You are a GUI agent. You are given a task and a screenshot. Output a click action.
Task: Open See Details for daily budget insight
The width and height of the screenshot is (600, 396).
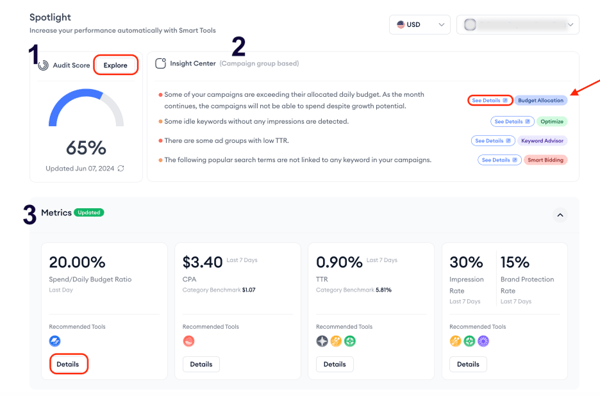[x=490, y=100]
